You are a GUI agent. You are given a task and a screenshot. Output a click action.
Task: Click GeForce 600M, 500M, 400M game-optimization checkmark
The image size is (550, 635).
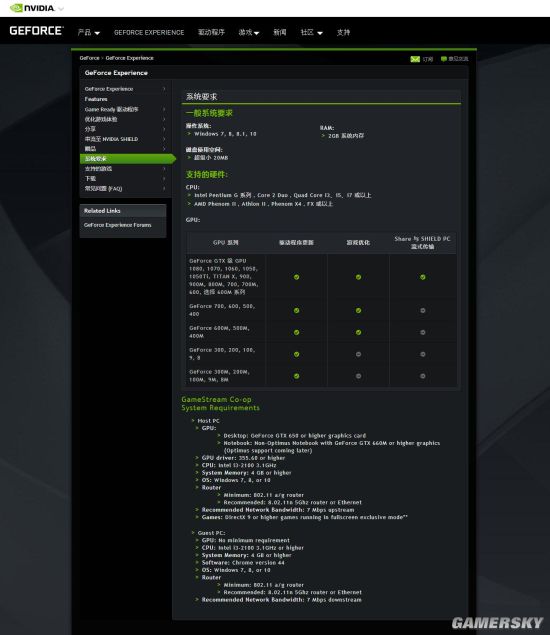click(x=358, y=332)
